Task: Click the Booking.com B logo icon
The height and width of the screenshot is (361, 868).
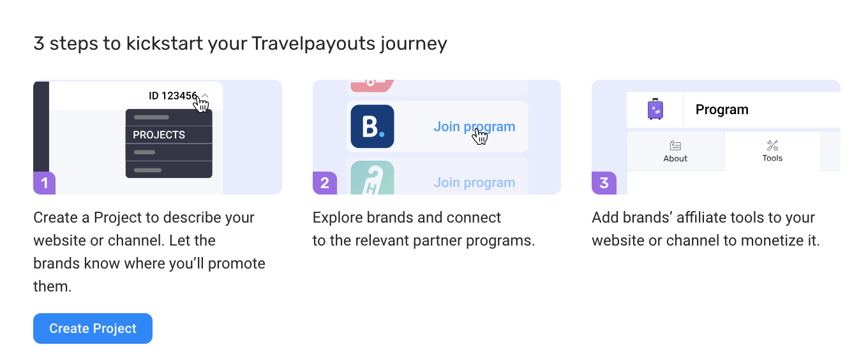Action: pyautogui.click(x=372, y=126)
